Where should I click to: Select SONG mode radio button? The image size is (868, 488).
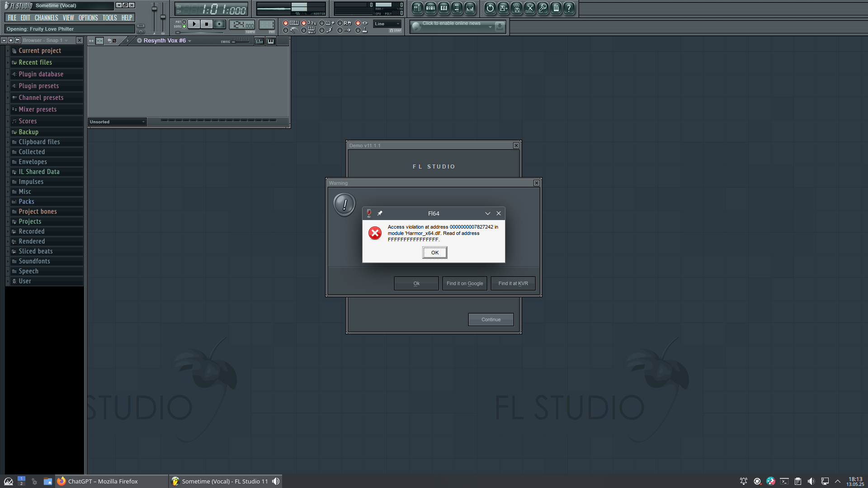click(184, 27)
